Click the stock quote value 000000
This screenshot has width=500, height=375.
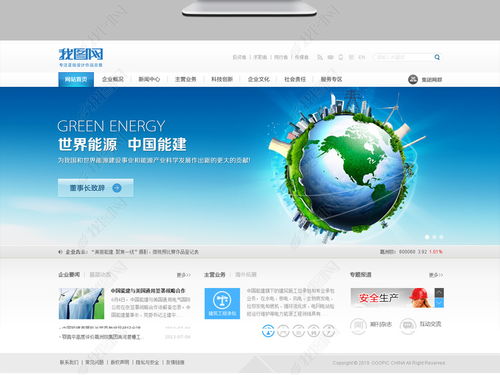[407, 252]
